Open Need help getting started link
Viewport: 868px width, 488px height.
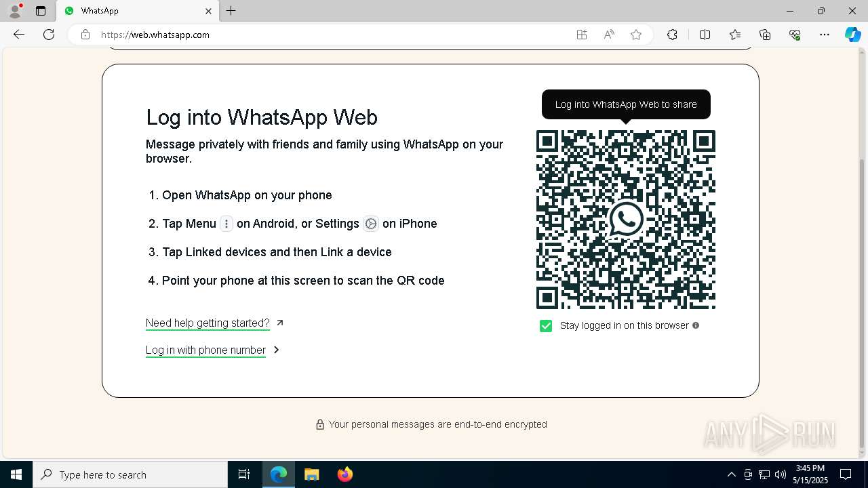click(208, 323)
